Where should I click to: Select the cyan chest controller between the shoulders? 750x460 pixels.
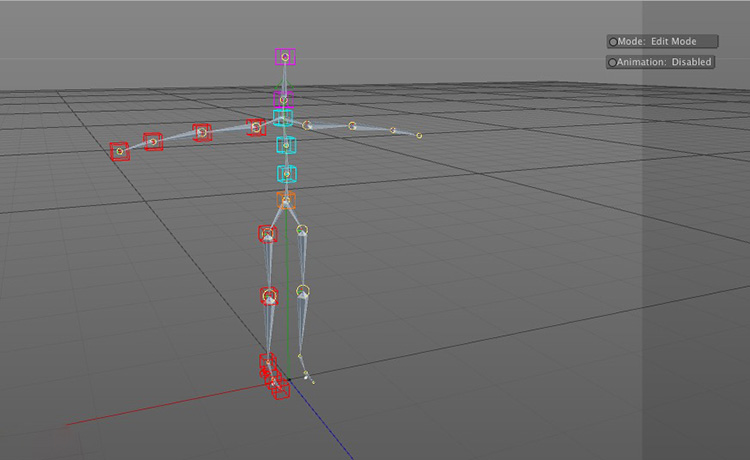pos(283,118)
